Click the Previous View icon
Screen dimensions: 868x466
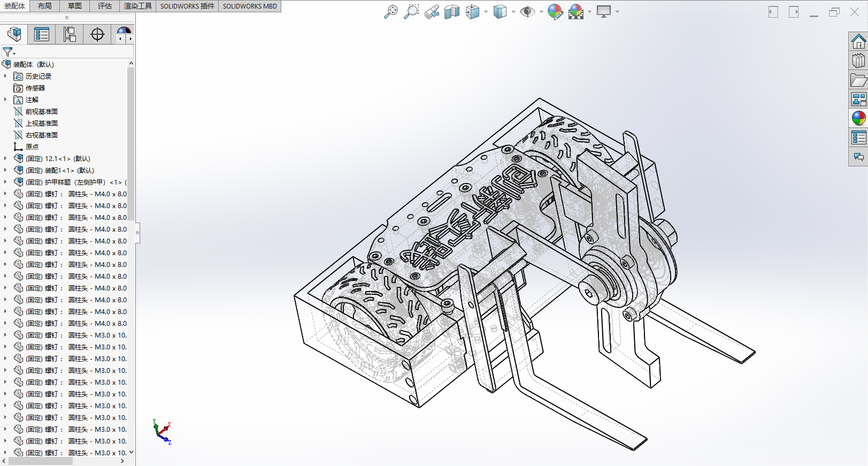[432, 12]
